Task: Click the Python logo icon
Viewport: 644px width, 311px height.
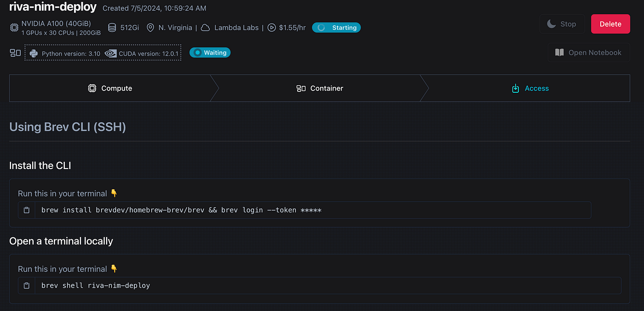Action: click(33, 53)
